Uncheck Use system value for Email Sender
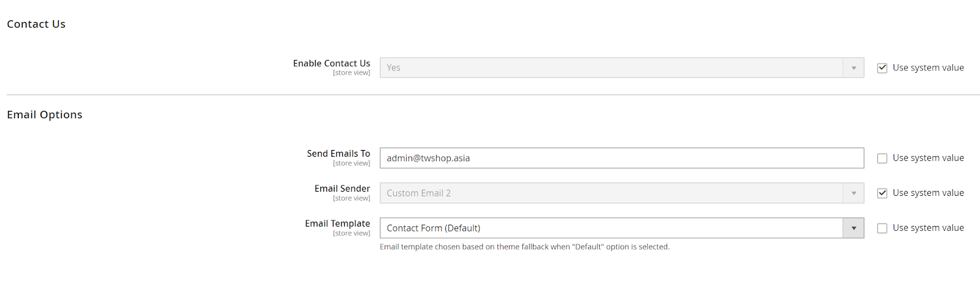The width and height of the screenshot is (980, 292). [x=882, y=193]
